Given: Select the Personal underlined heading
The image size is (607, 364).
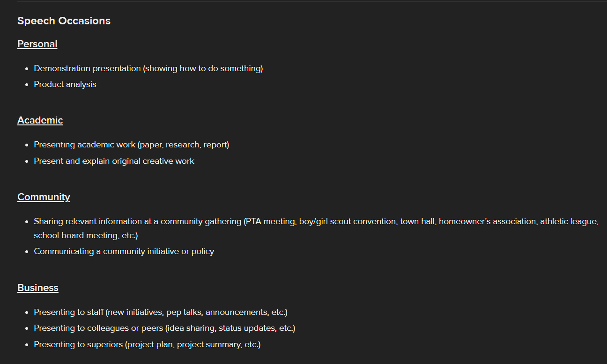Looking at the screenshot, I should pyautogui.click(x=37, y=44).
